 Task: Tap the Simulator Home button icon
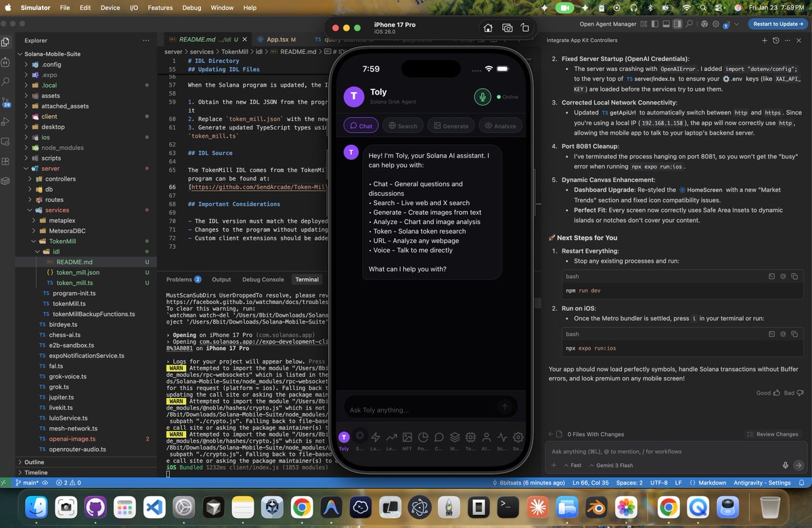488,28
